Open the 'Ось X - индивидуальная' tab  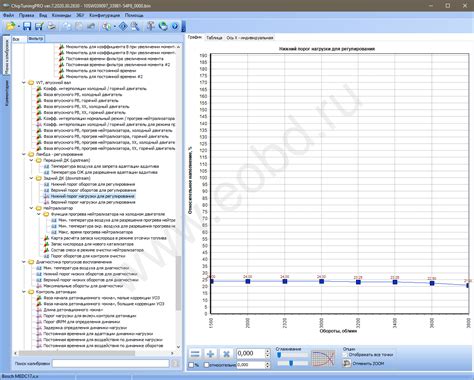click(250, 38)
